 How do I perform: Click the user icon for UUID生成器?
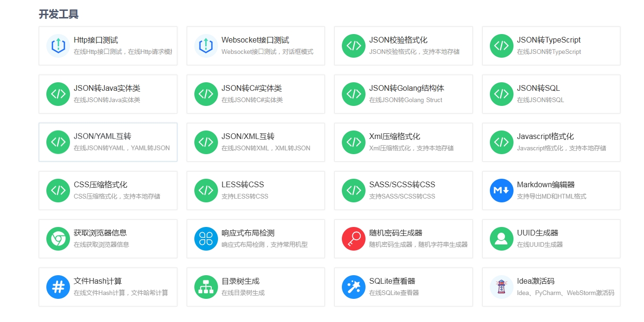tap(502, 239)
